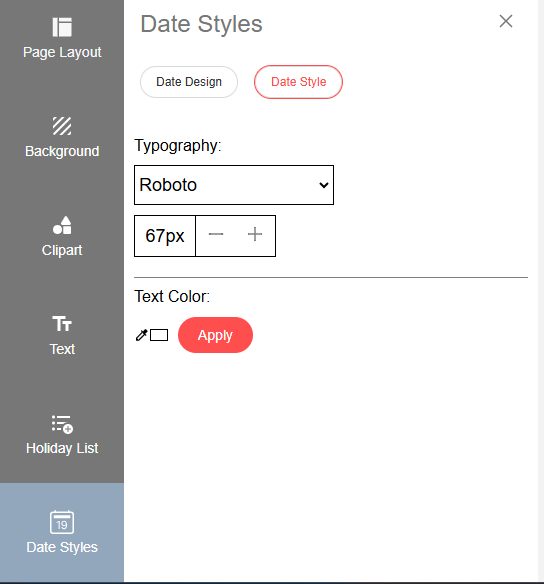Open the text color swatch box
Screen dimensions: 544x584
click(159, 335)
